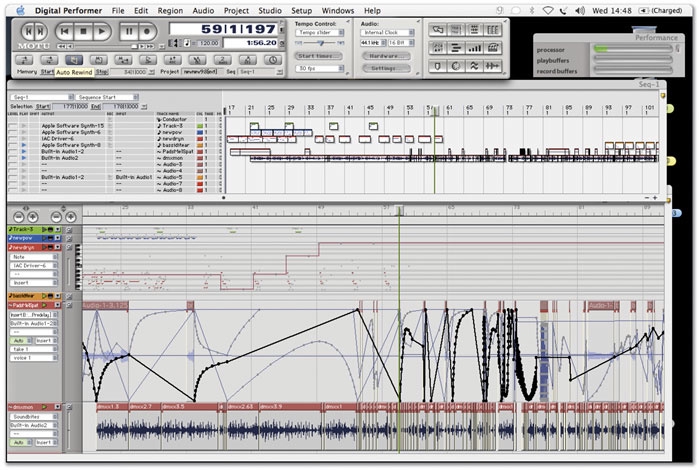Screen dimensions: 700x470
Task: Open the Studio menu
Action: [x=270, y=11]
